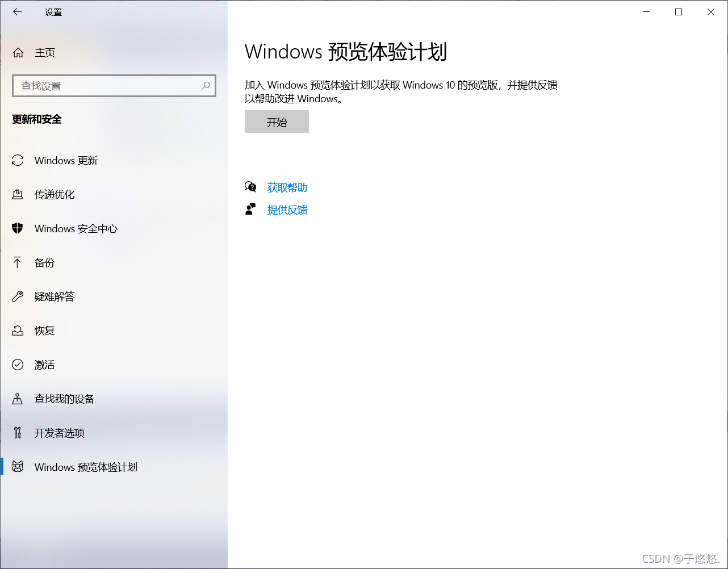
Task: Click the 开始 button
Action: 277,122
